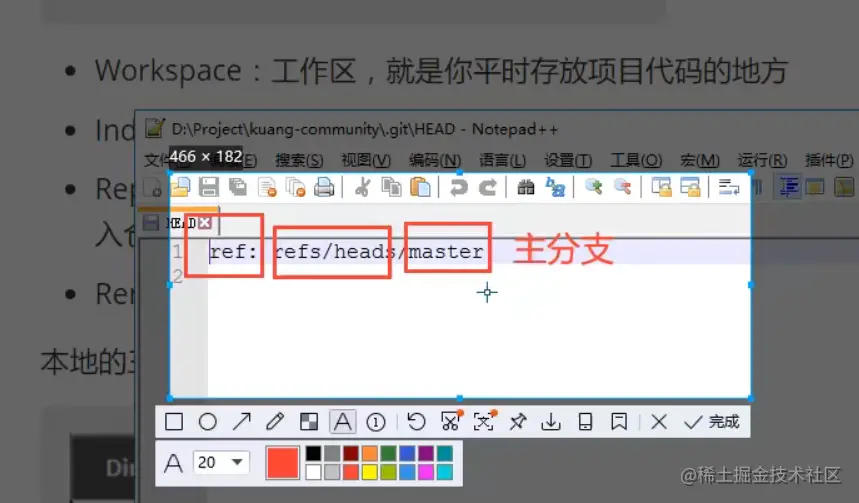Viewport: 859px width, 503px height.
Task: Click line number 1 in the gutter
Action: [177, 252]
